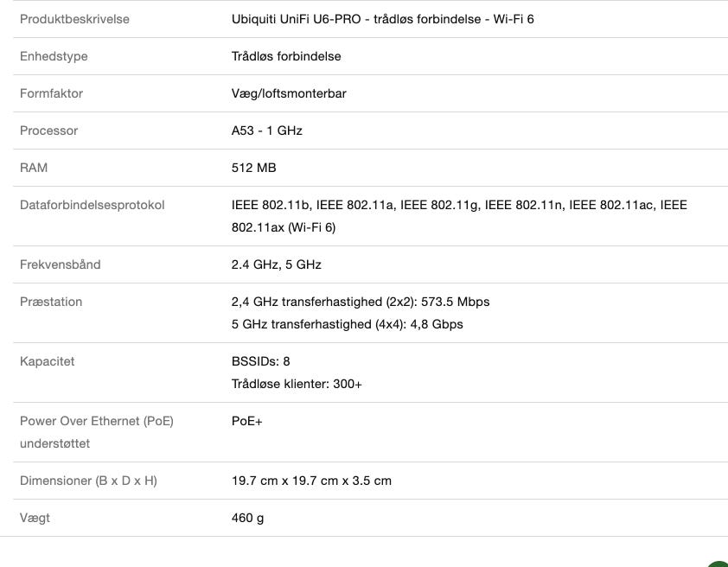Click the PoE+ value
This screenshot has height=567, width=728.
(246, 421)
